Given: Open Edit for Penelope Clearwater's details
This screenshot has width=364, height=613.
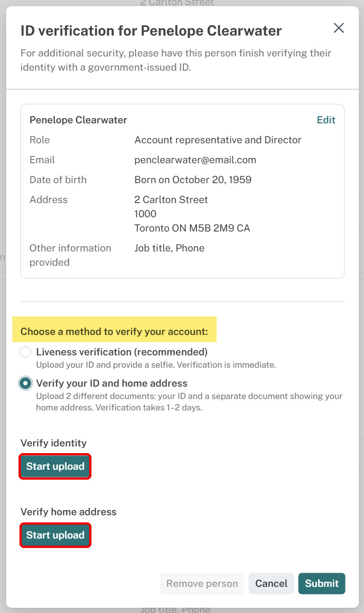Looking at the screenshot, I should (326, 120).
